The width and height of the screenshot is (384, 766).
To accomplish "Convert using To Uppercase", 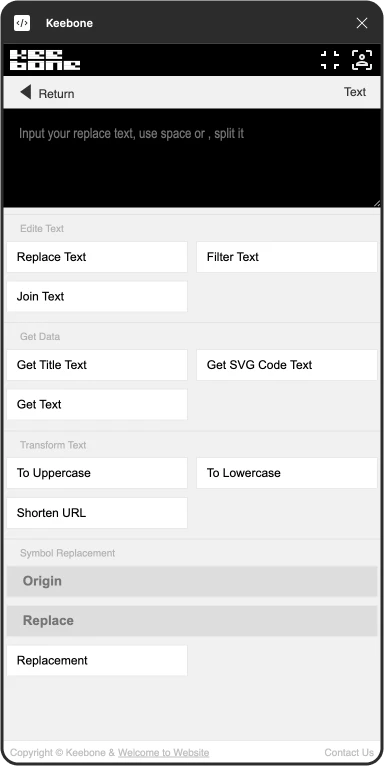I will [97, 473].
